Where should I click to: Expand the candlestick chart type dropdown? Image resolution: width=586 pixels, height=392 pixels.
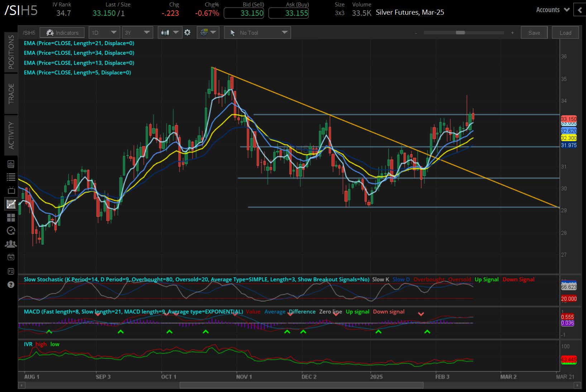pos(170,33)
